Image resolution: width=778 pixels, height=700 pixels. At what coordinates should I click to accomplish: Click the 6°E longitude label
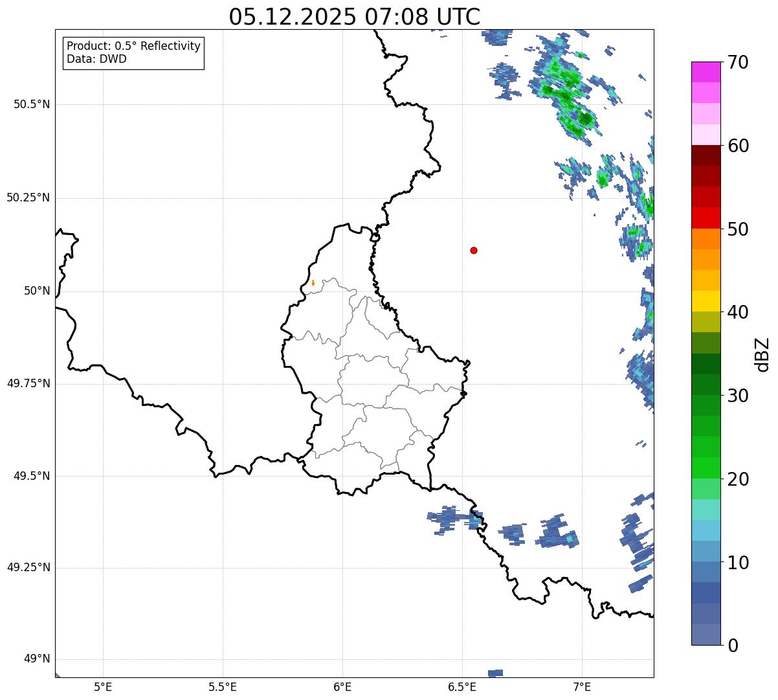[342, 686]
